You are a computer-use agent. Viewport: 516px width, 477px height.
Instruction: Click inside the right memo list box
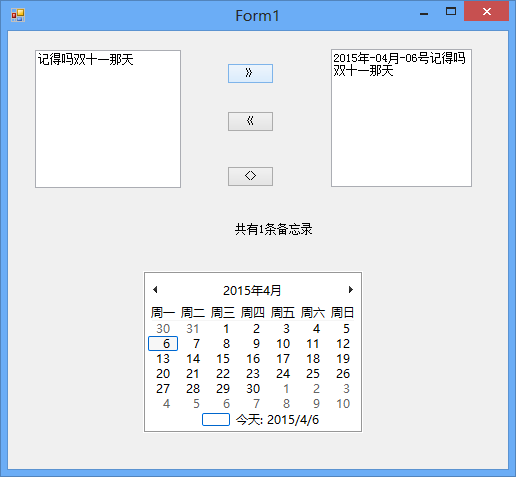[401, 118]
